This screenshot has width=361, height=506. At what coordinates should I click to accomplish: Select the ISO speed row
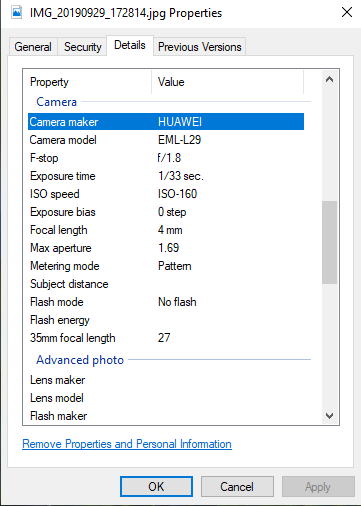(x=166, y=194)
